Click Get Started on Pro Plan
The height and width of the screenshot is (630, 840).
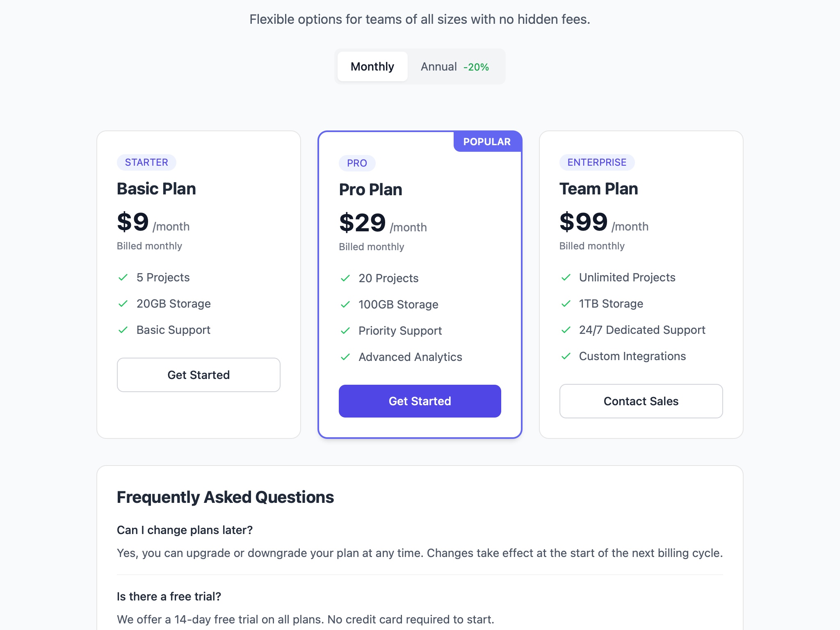pyautogui.click(x=419, y=401)
